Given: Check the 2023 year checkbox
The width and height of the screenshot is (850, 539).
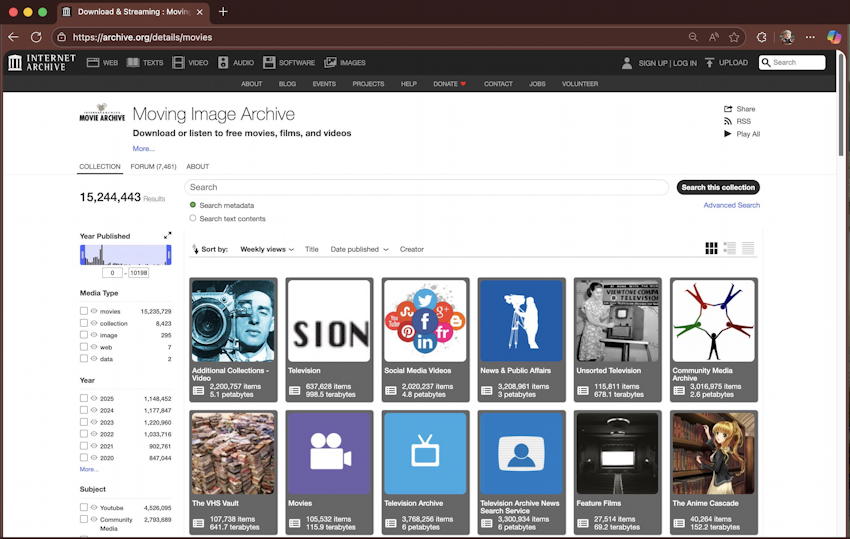Looking at the screenshot, I should (x=83, y=422).
